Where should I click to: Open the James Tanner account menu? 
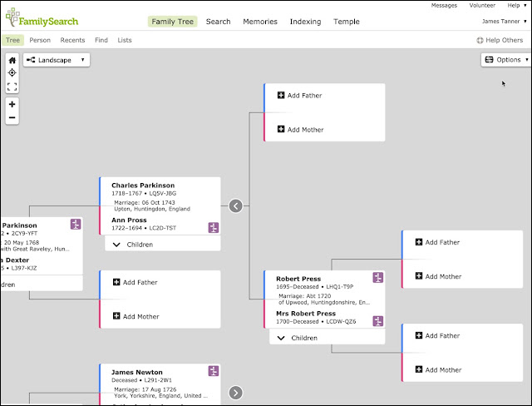[505, 22]
